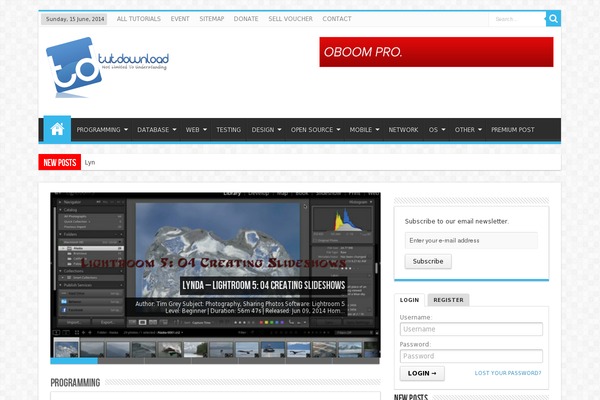Open All Tutorials link

click(139, 19)
